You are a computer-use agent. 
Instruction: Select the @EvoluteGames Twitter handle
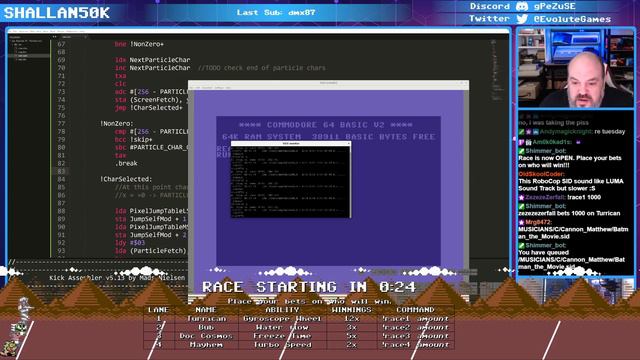(x=572, y=19)
